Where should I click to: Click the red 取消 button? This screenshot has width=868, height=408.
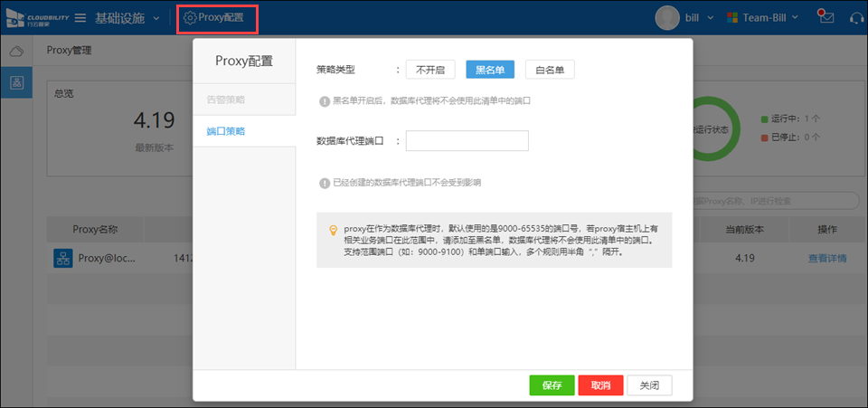pyautogui.click(x=600, y=385)
